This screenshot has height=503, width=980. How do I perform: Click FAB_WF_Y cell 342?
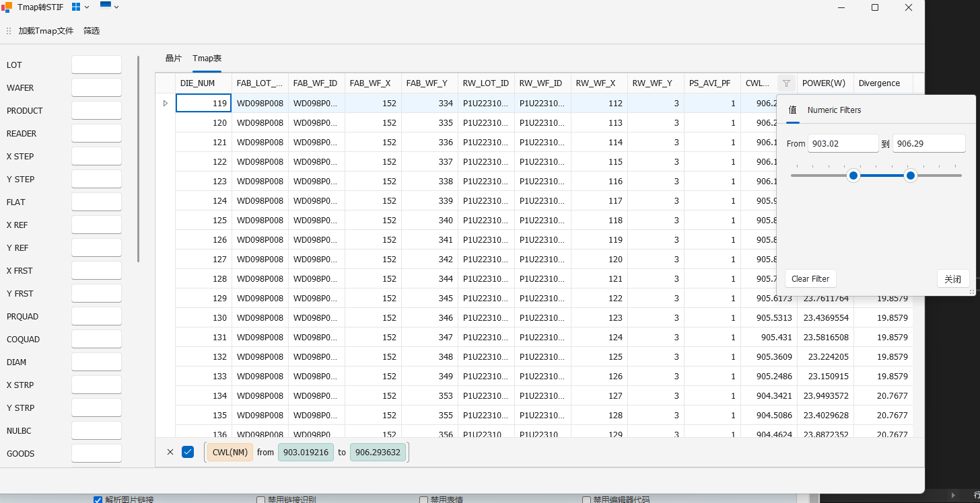tap(429, 259)
